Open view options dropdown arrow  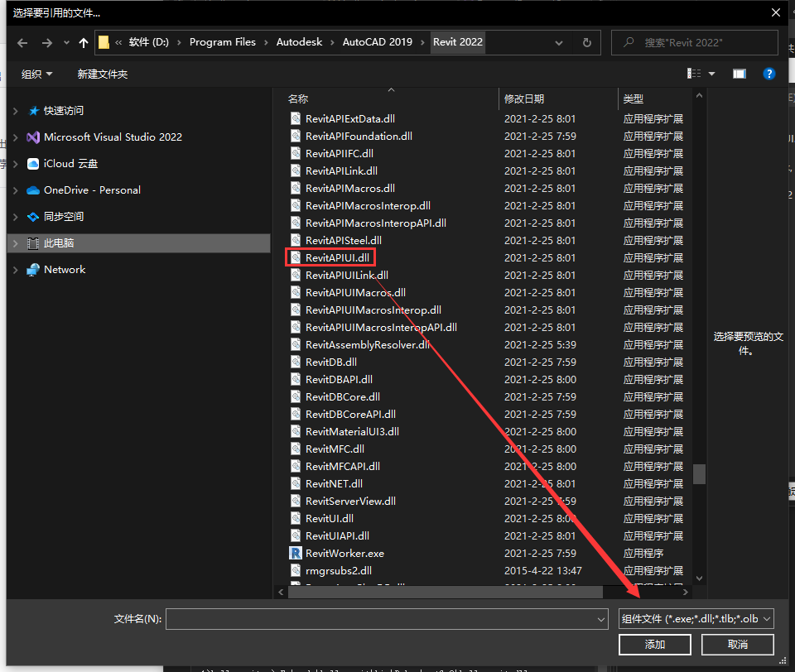coord(712,74)
